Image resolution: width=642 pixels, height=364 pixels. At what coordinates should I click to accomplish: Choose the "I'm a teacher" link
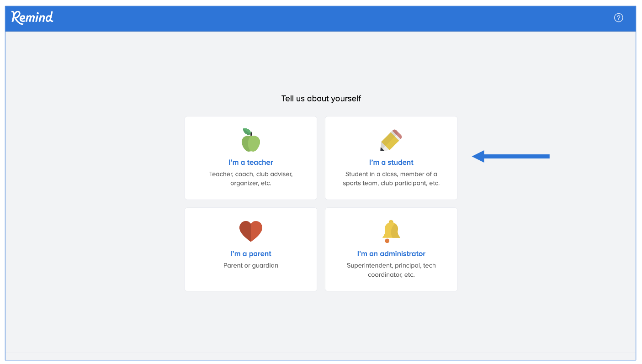point(250,162)
